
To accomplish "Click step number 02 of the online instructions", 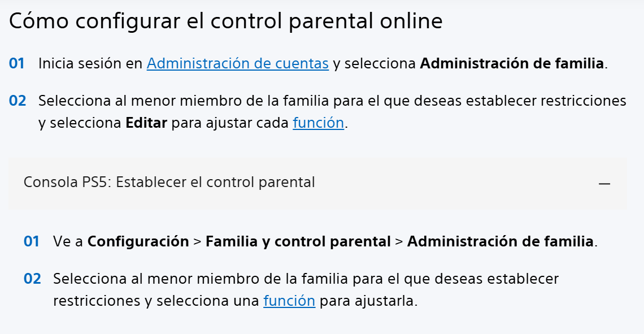I will [x=18, y=101].
